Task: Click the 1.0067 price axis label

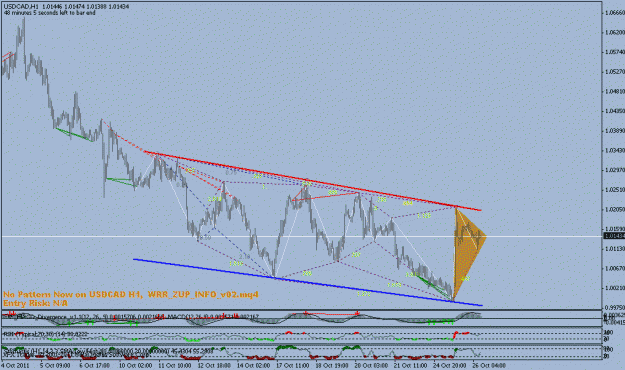Action: tap(615, 268)
